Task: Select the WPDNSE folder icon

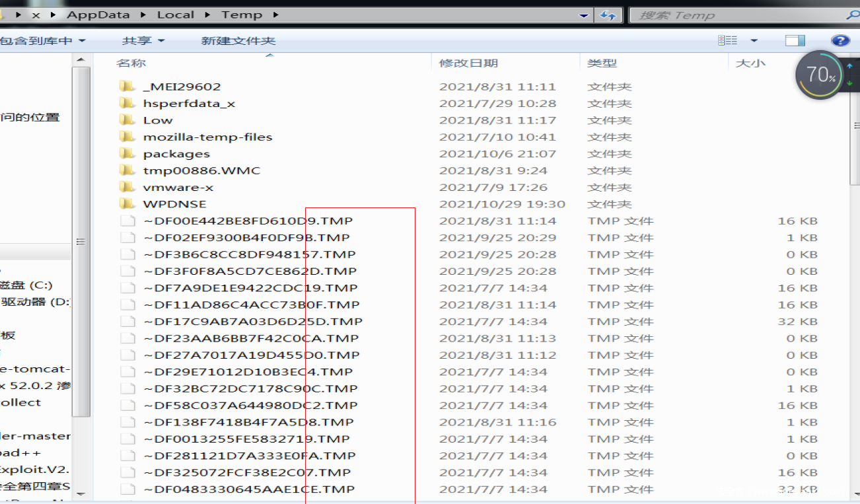Action: (x=127, y=204)
